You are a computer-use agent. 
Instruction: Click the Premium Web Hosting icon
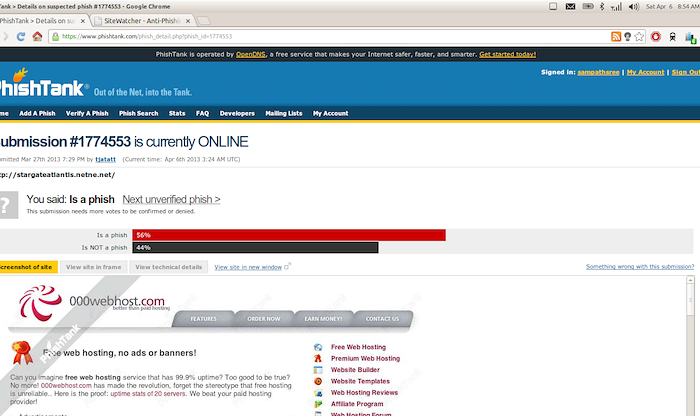pyautogui.click(x=318, y=358)
